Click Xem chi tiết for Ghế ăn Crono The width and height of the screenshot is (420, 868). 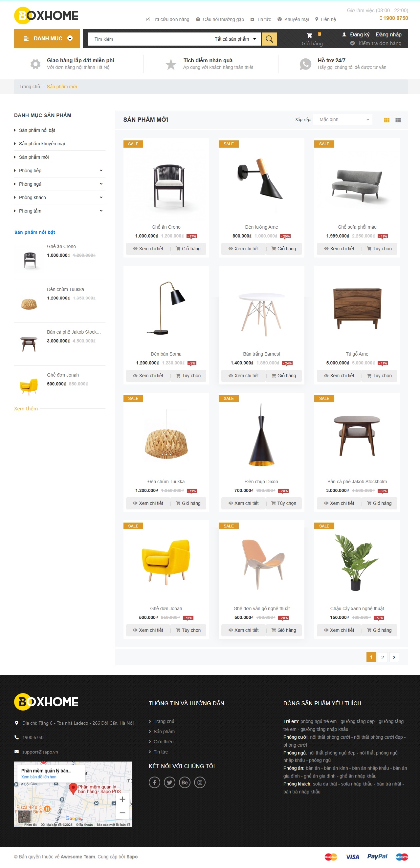pyautogui.click(x=148, y=249)
